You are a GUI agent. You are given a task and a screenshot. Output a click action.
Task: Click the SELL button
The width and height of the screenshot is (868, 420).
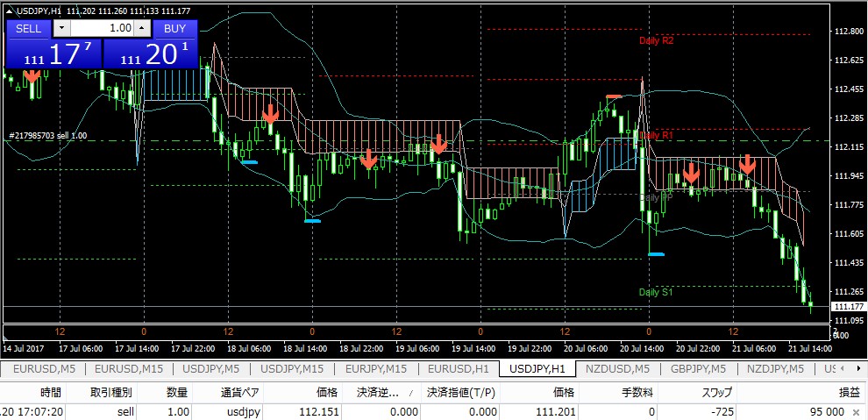tap(28, 28)
